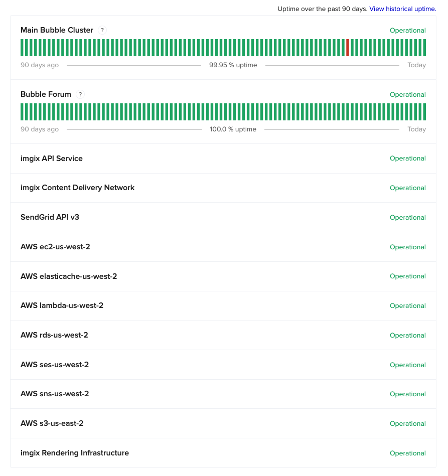Open the Main Bubble Cluster help tooltip icon

click(x=102, y=30)
